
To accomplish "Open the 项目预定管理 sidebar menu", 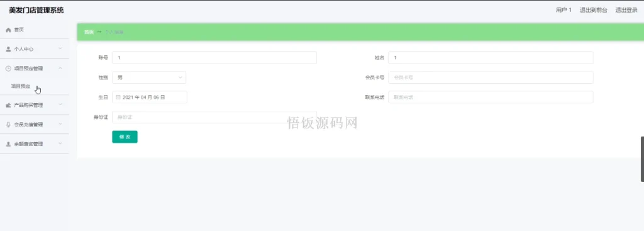I will 35,69.
